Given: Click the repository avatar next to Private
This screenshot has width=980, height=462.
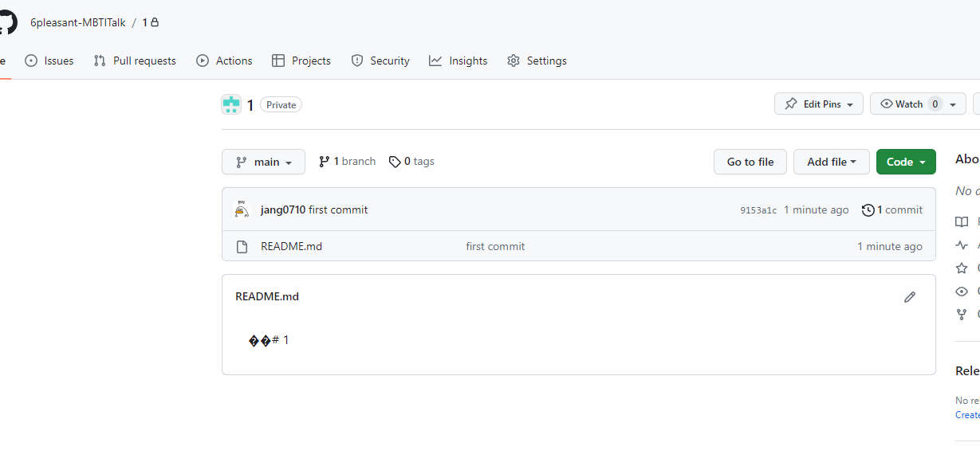Looking at the screenshot, I should pos(231,104).
